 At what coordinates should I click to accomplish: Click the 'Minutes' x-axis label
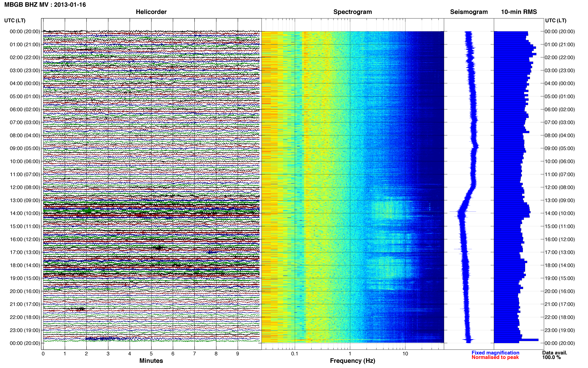(x=151, y=361)
